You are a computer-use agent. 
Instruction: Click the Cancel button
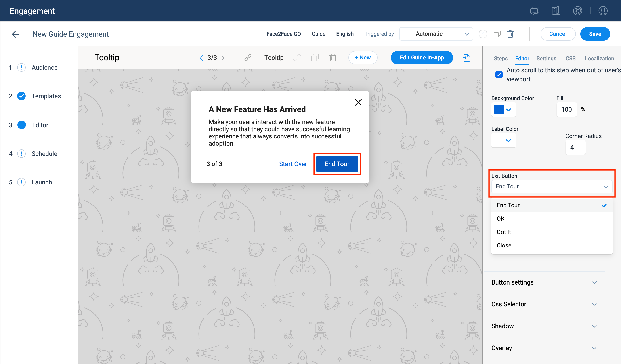pos(558,34)
